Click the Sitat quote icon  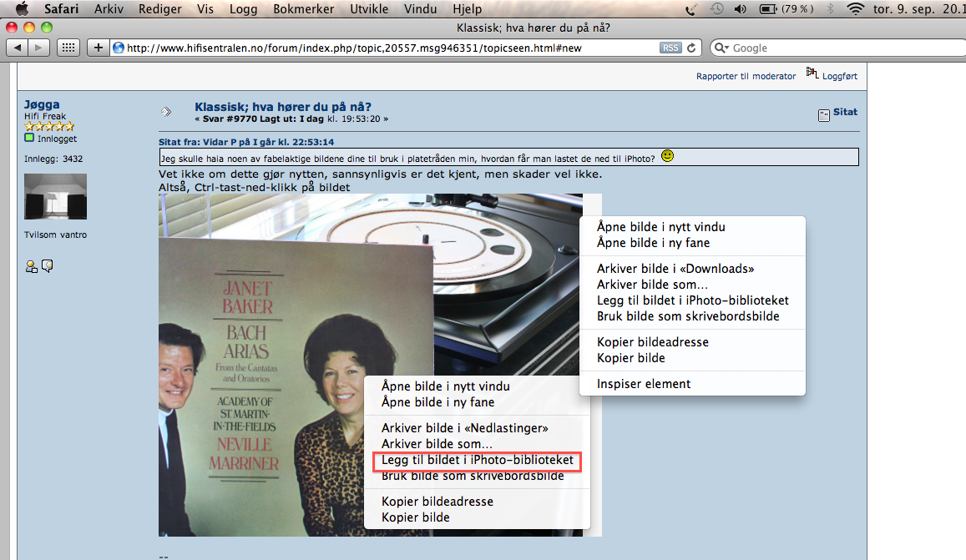click(824, 115)
